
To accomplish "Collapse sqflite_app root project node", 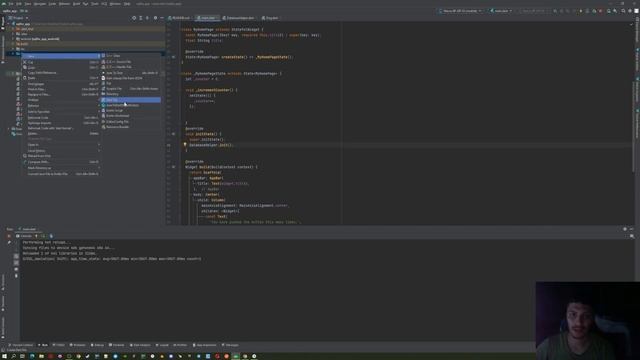I will tap(9, 24).
